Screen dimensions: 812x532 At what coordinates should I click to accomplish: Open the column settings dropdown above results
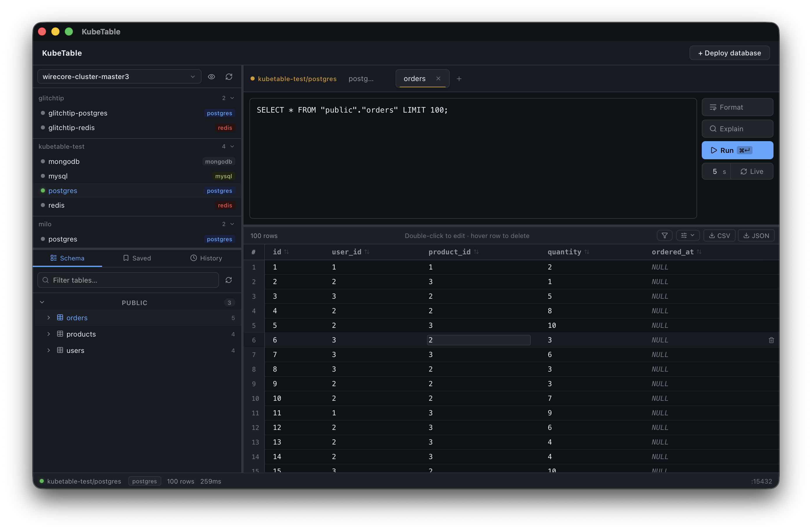point(687,235)
